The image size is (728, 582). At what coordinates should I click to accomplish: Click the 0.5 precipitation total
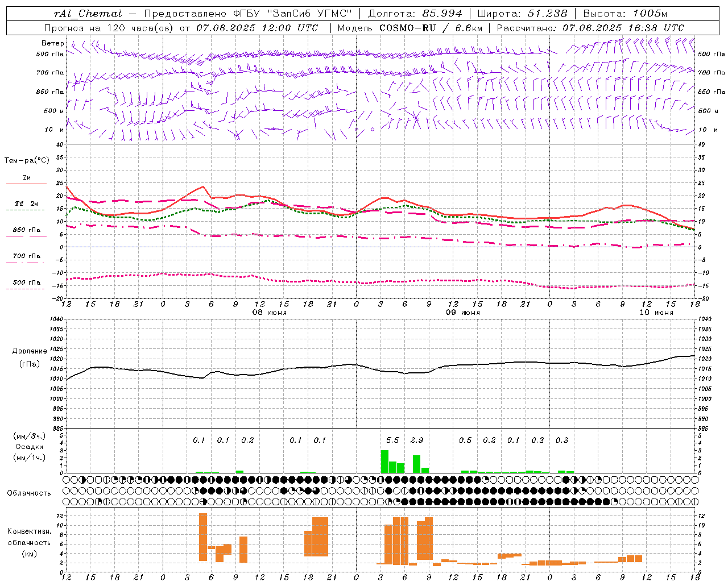465,440
